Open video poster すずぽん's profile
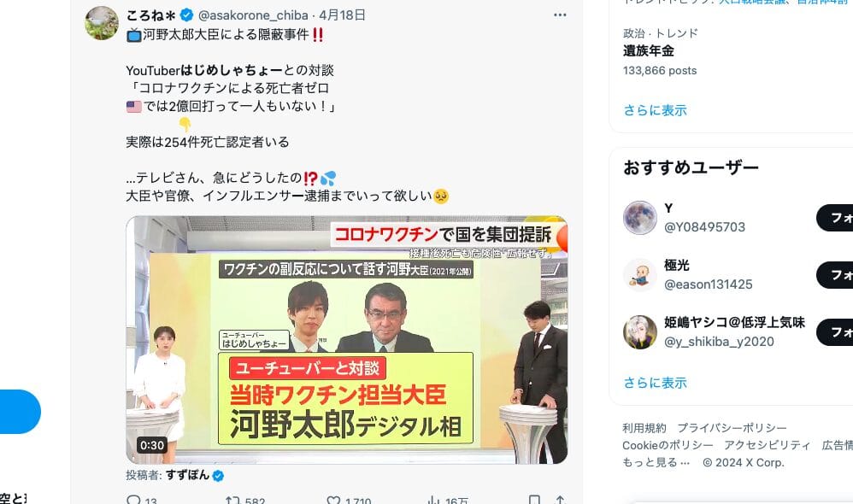This screenshot has height=504, width=853. coord(188,475)
